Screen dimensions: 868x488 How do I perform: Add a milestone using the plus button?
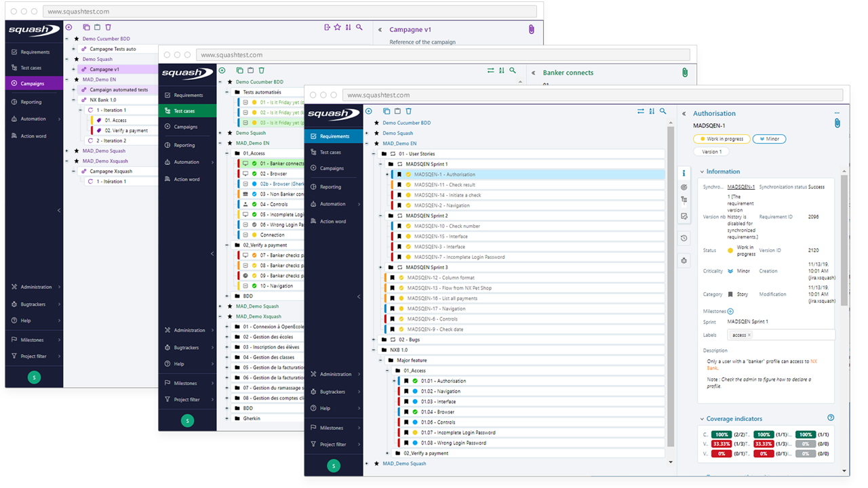pyautogui.click(x=730, y=310)
